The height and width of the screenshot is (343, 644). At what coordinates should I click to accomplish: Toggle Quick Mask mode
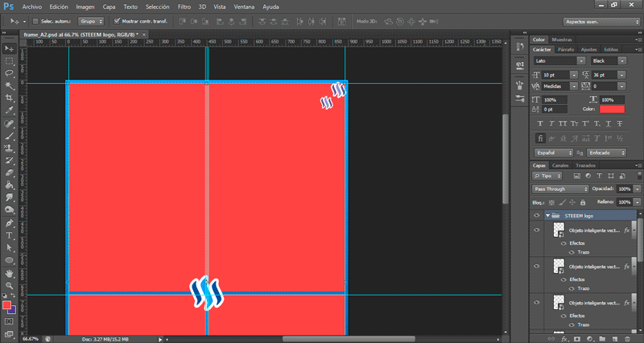point(9,321)
